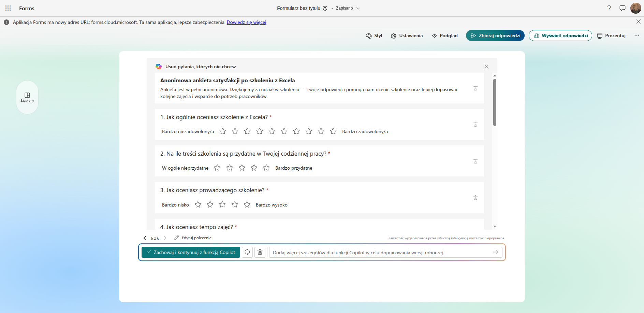Click the scroll-down arrow of question list

coord(495,226)
